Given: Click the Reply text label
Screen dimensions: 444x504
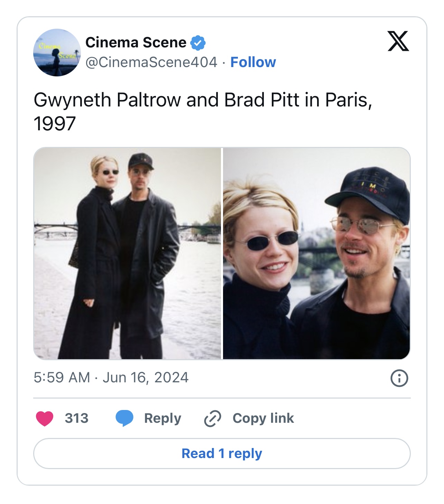Looking at the screenshot, I should 163,418.
